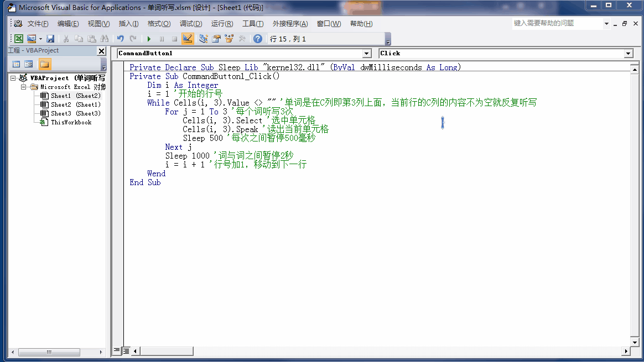The height and width of the screenshot is (362, 644).
Task: Click the 'Sleep 500' code line
Action: click(x=249, y=138)
